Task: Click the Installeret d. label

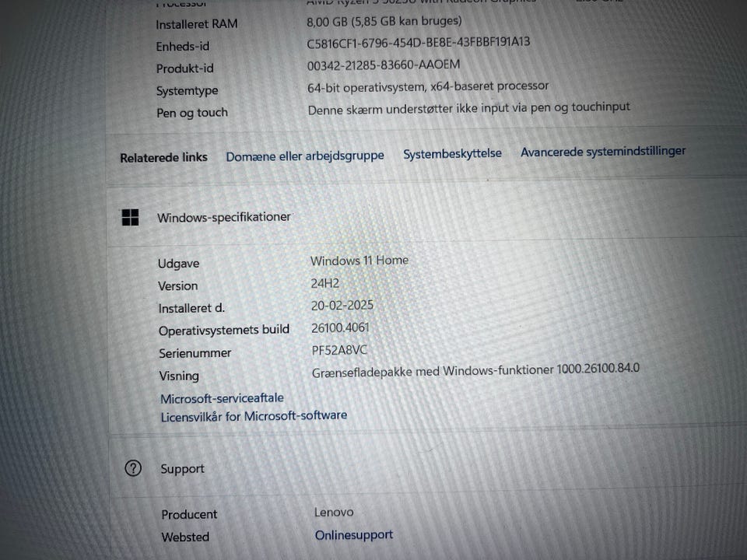Action: (x=191, y=308)
